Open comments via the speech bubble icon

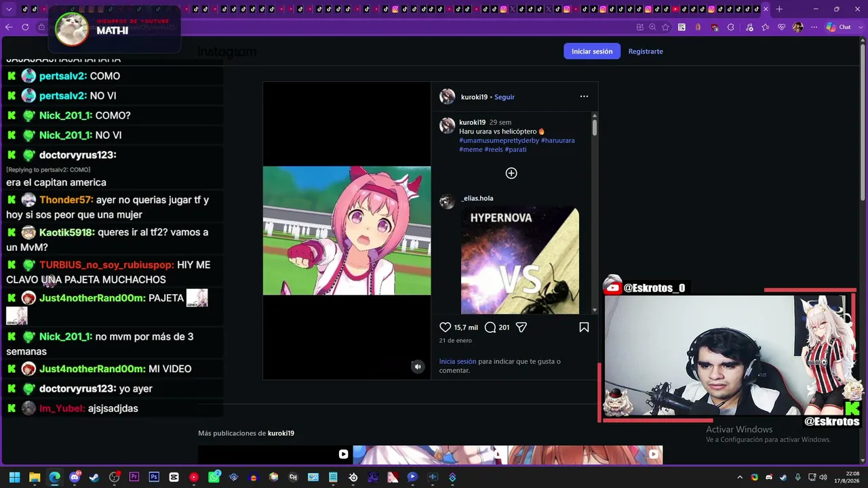(490, 327)
